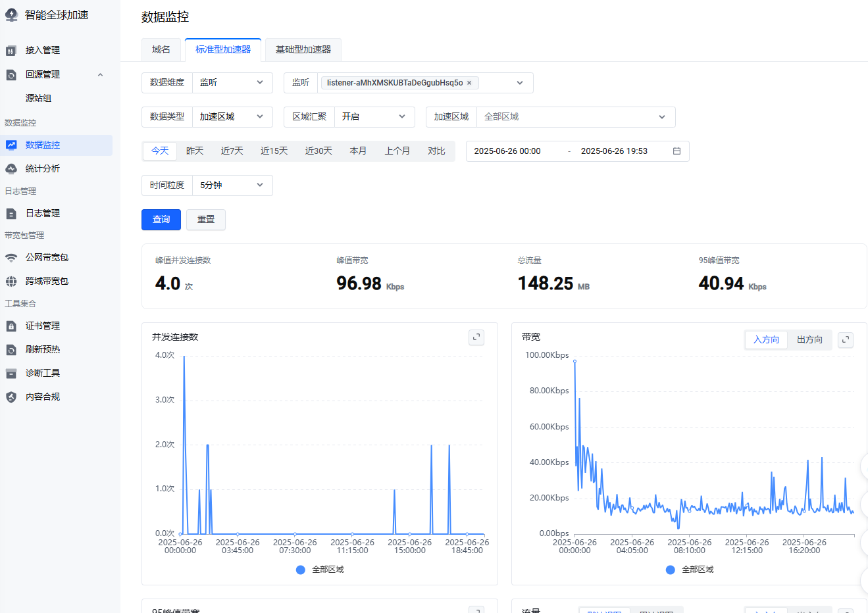This screenshot has width=868, height=613.
Task: Click the 跨域带宽包 globe icon
Action: (x=11, y=282)
